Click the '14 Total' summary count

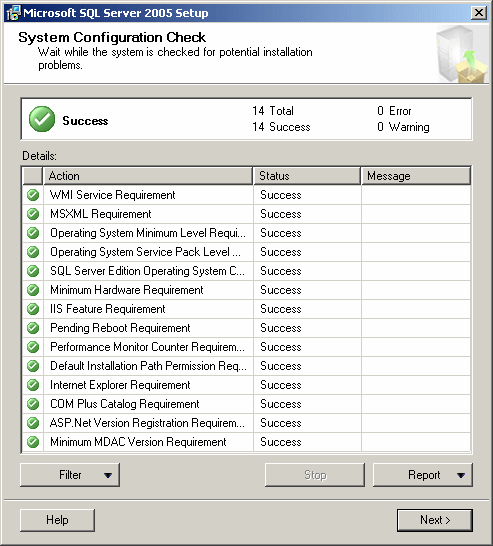(273, 111)
